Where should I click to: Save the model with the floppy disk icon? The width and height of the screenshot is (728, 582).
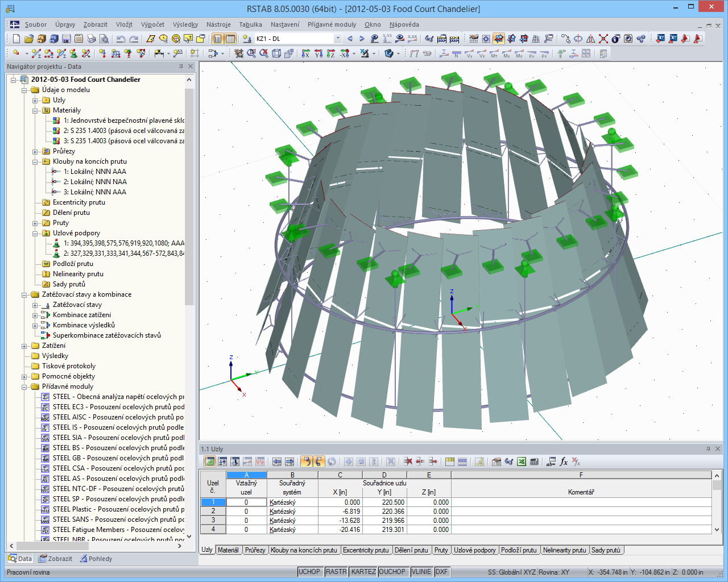click(66, 39)
